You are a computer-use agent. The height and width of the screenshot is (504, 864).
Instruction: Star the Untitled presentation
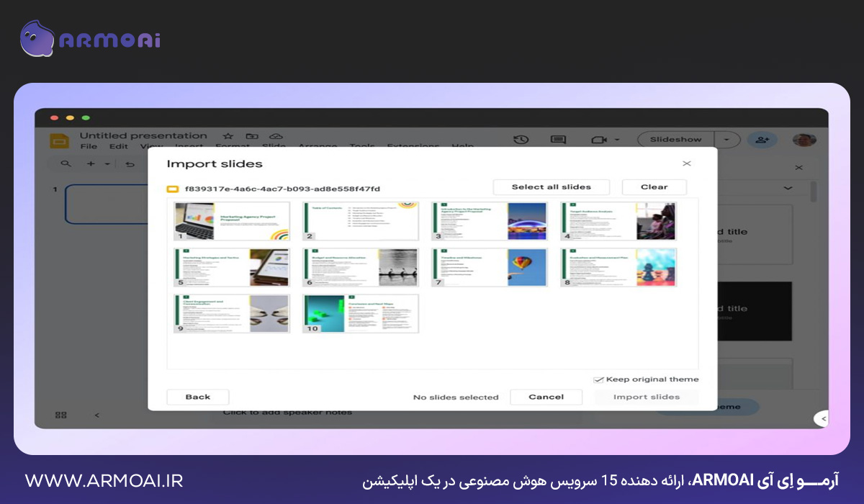228,136
